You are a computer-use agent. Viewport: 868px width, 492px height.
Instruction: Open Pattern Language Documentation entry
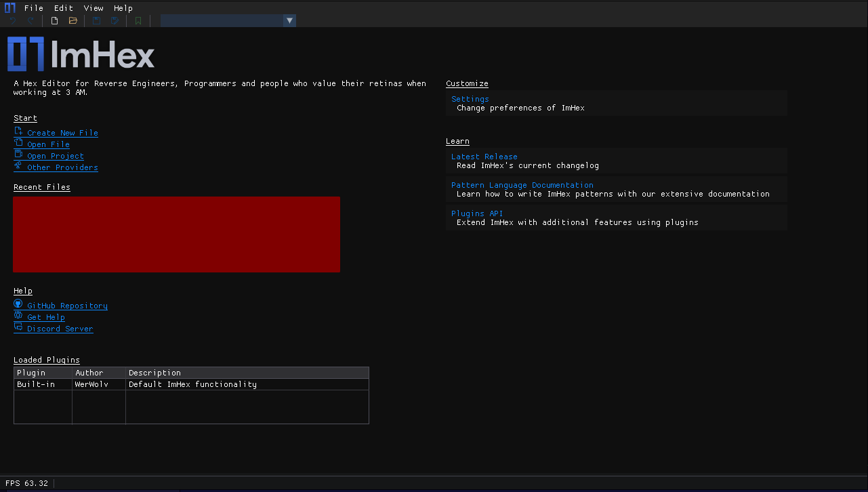(617, 189)
